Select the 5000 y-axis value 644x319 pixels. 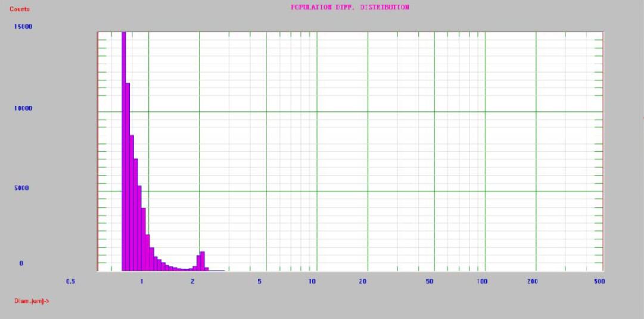pyautogui.click(x=23, y=188)
